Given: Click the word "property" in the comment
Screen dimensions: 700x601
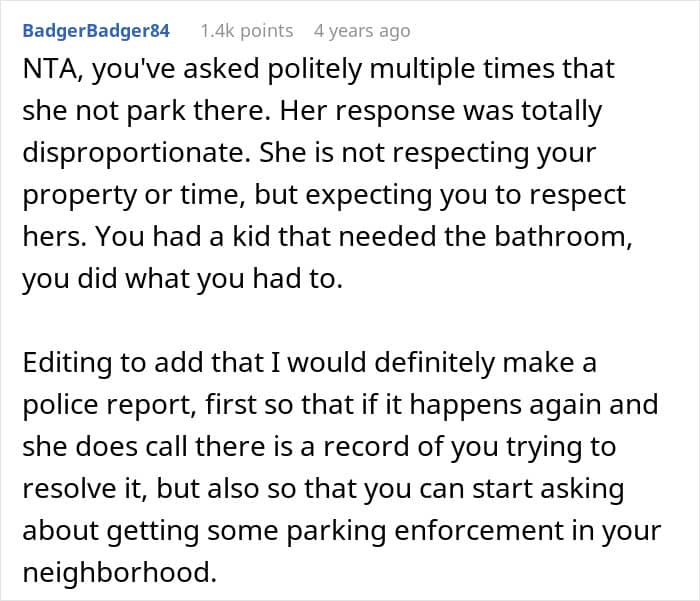Looking at the screenshot, I should pyautogui.click(x=77, y=195).
